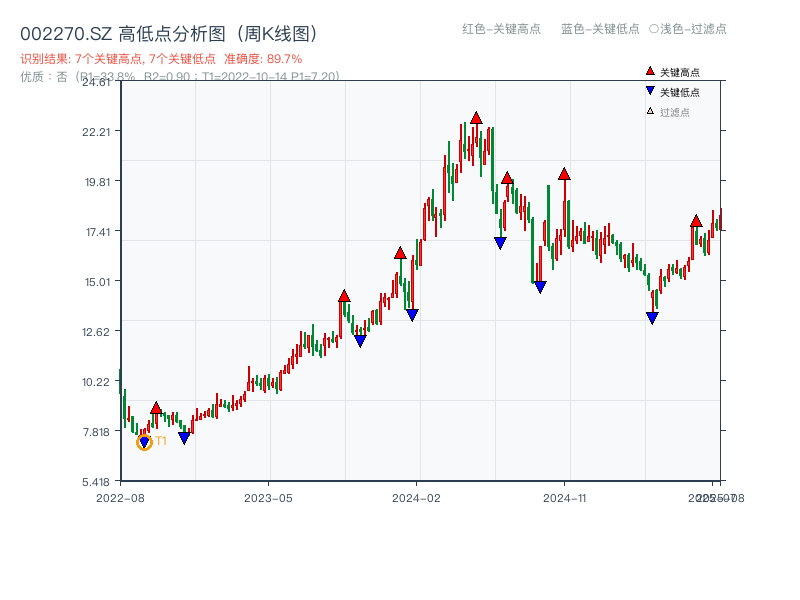Click the red 识别结果 summary line
The image size is (800, 600).
(x=161, y=59)
